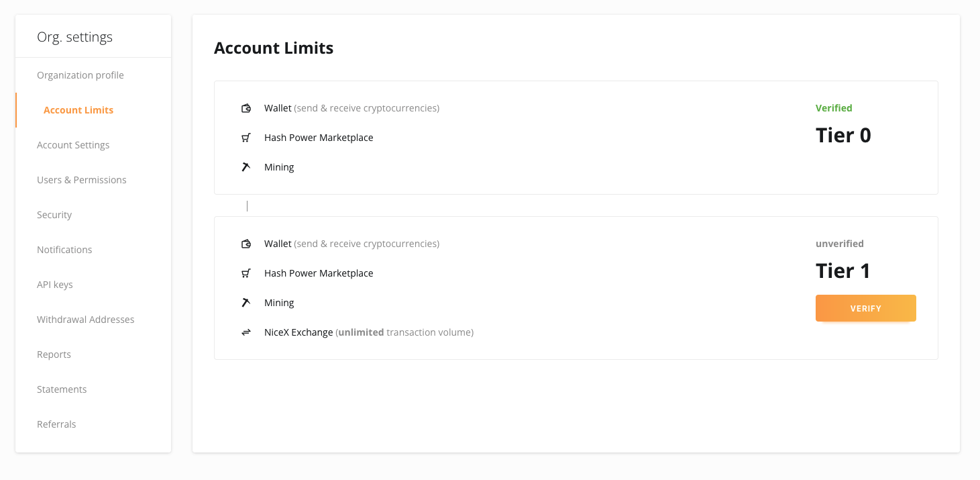Viewport: 980px width, 480px height.
Task: Click the Hash Power Marketplace cart icon in Tier 1
Action: tap(246, 273)
